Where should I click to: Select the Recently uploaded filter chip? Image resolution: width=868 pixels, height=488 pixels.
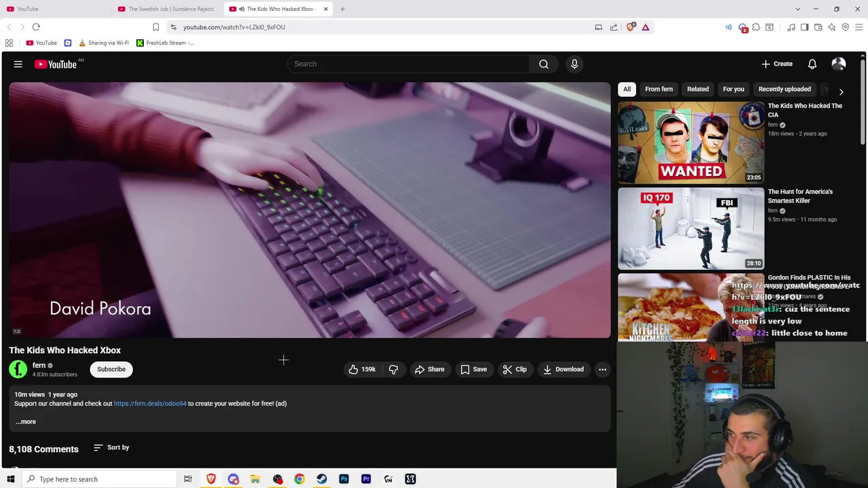785,89
